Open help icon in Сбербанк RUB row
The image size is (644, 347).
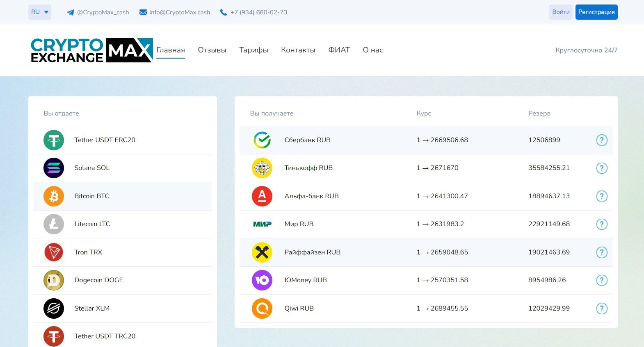(x=601, y=140)
